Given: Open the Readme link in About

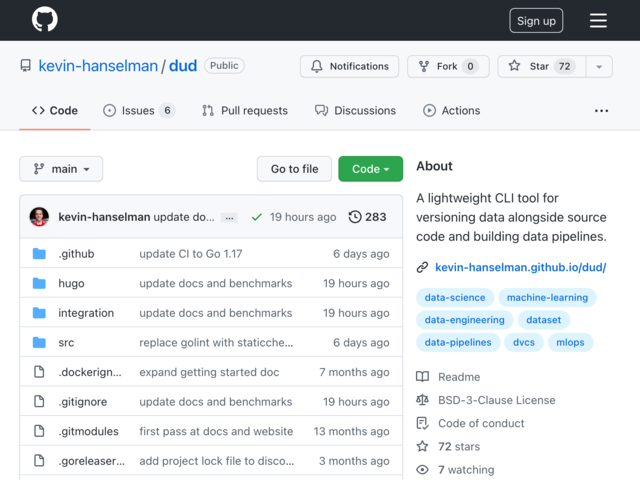Looking at the screenshot, I should pos(459,377).
